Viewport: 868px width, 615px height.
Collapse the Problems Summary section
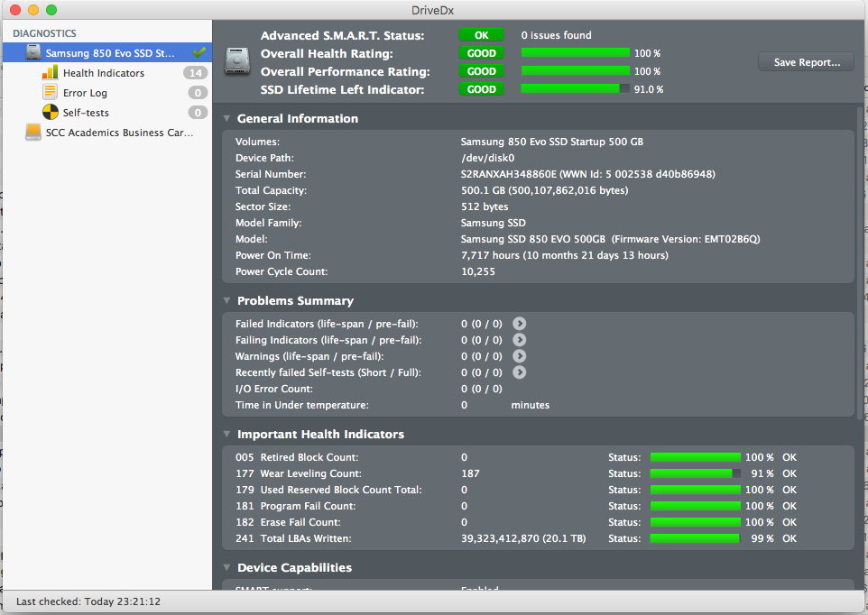pyautogui.click(x=226, y=301)
